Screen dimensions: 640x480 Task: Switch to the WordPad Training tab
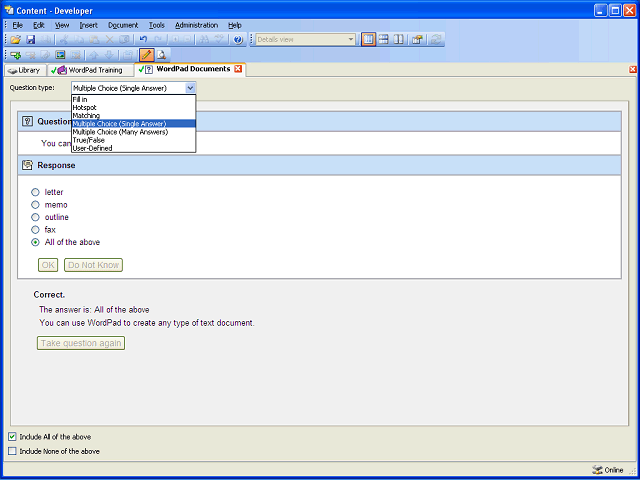coord(90,70)
